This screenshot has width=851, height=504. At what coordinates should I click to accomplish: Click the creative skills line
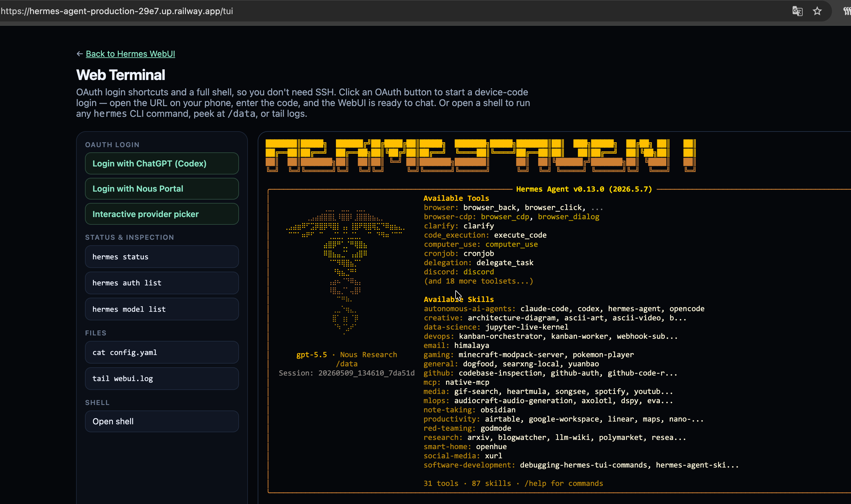pyautogui.click(x=555, y=318)
